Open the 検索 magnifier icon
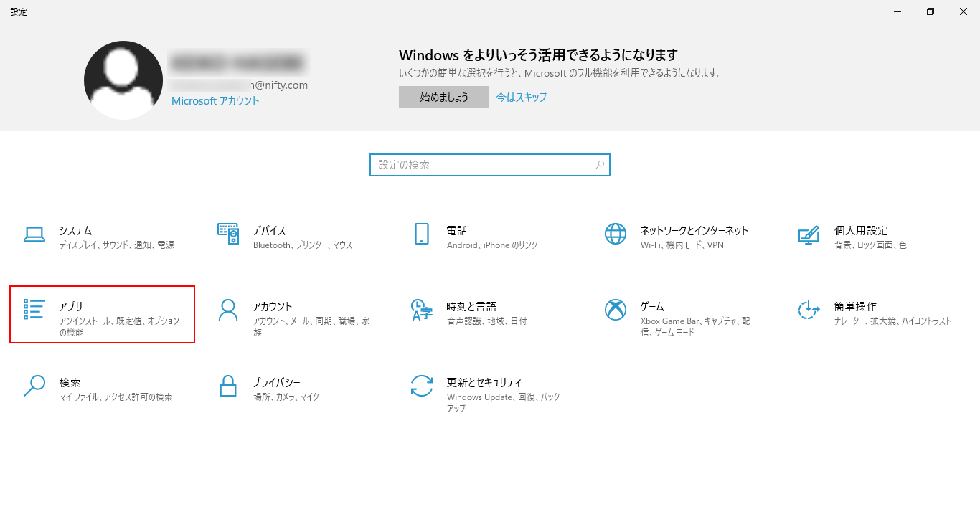The width and height of the screenshot is (980, 522). click(x=34, y=386)
